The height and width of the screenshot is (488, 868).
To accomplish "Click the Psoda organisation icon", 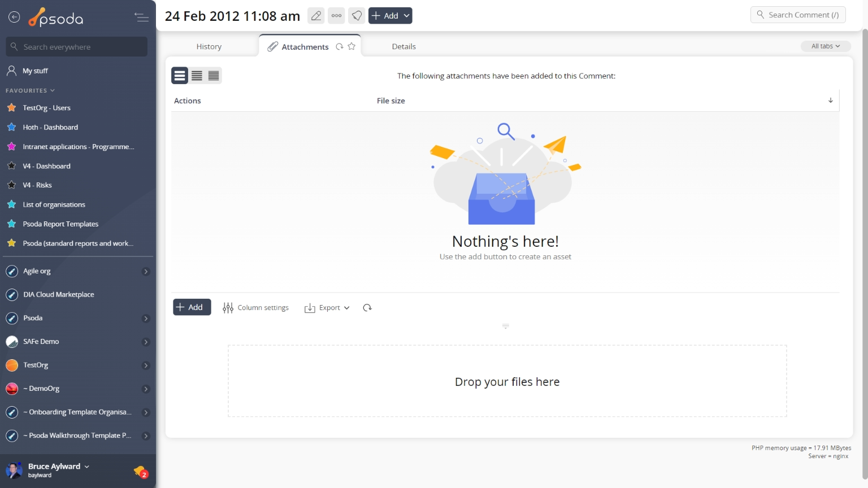I will click(12, 319).
